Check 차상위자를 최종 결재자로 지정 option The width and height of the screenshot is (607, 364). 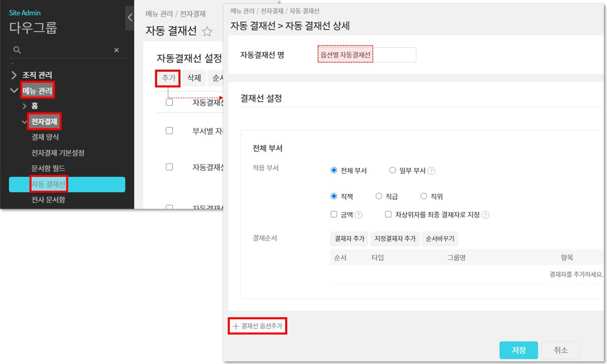388,215
